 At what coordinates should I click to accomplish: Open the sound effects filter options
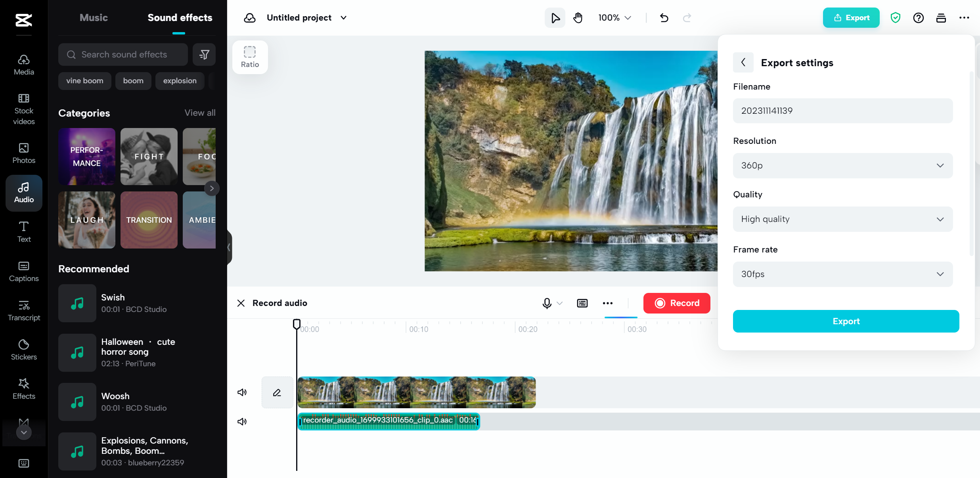(x=204, y=54)
